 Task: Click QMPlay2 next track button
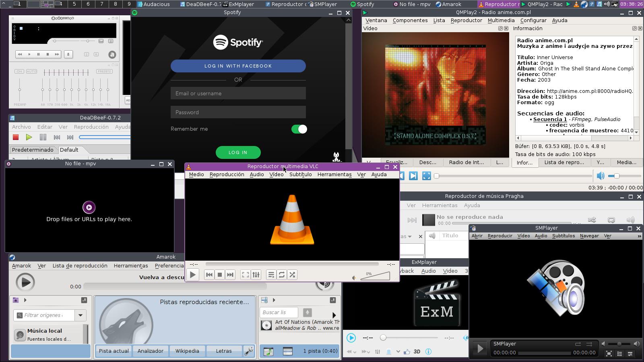pos(413,176)
